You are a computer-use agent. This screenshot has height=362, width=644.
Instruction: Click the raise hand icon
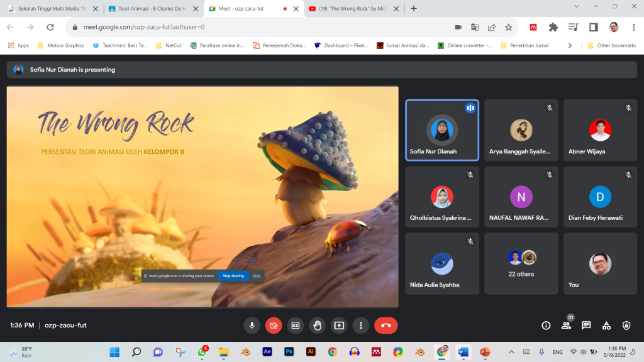coord(318,325)
